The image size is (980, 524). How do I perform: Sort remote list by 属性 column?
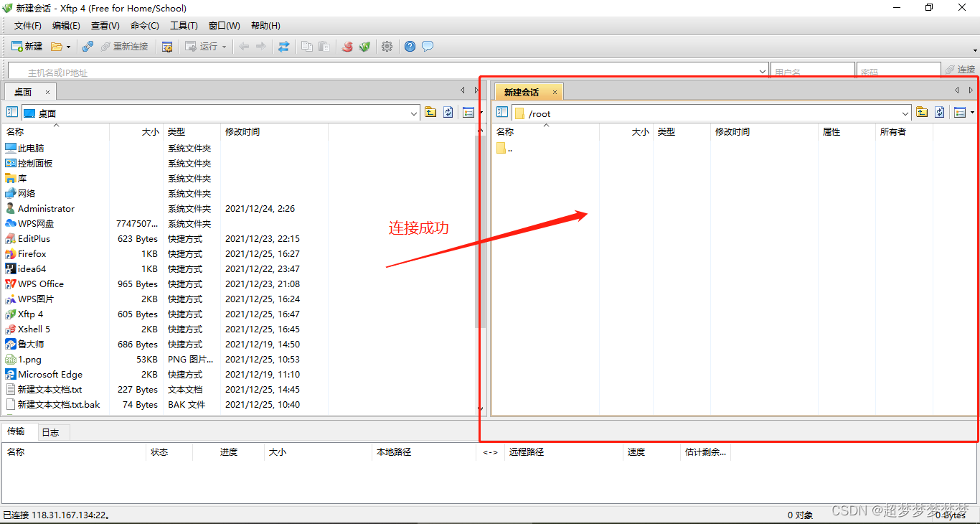pos(847,132)
